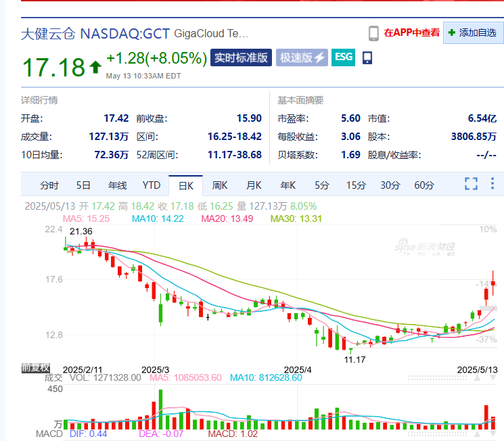Click the mobile device icon after ESG
The height and width of the screenshot is (441, 504).
click(x=367, y=58)
